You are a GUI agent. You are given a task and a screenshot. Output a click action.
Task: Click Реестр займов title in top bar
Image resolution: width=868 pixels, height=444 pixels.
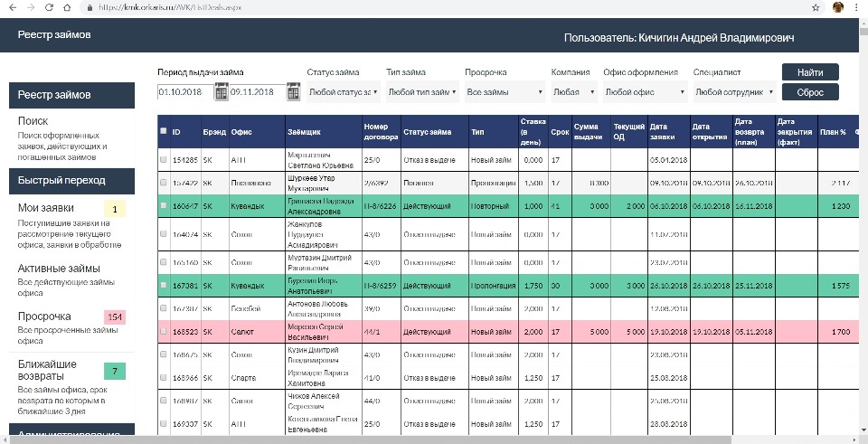click(54, 35)
